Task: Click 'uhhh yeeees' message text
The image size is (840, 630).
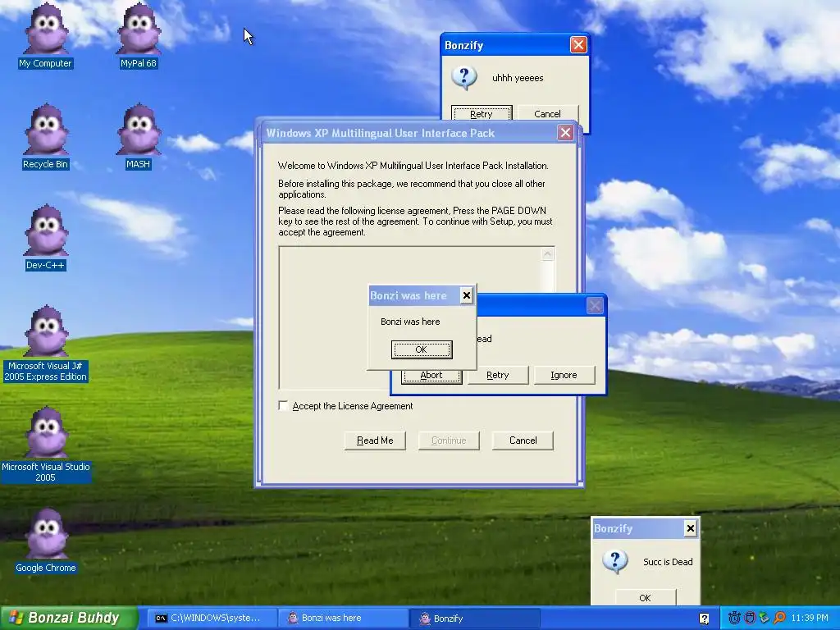Action: tap(518, 78)
